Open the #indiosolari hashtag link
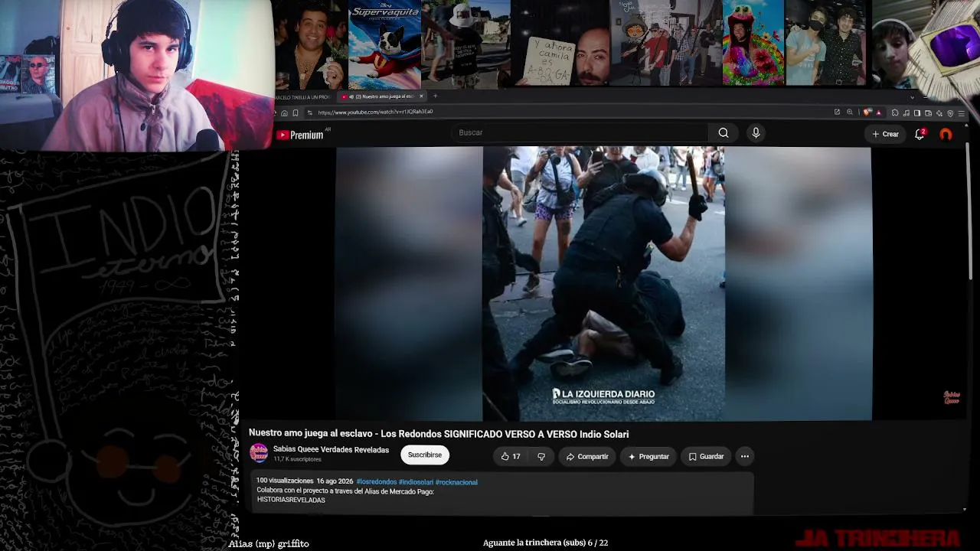 (x=416, y=482)
